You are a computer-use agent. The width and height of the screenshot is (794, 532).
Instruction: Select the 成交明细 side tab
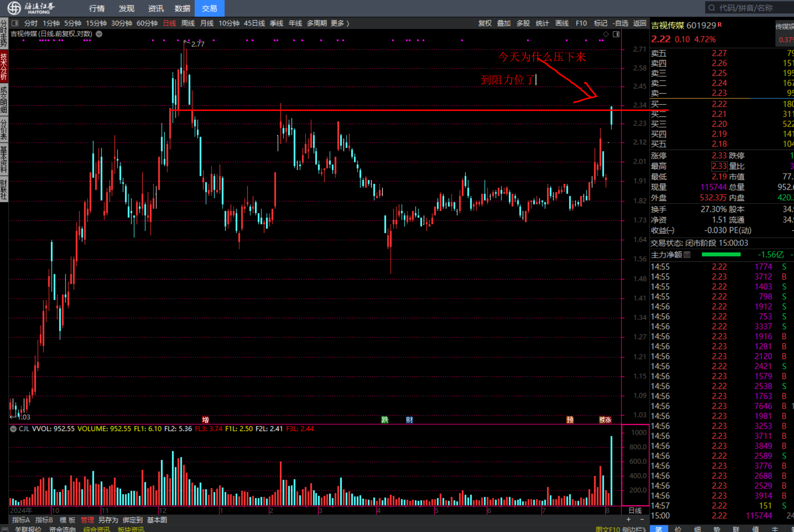click(4, 100)
